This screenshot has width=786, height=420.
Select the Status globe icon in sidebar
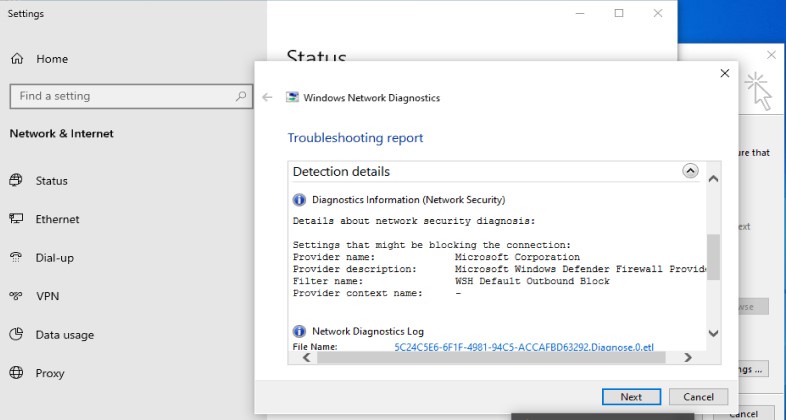(x=16, y=180)
